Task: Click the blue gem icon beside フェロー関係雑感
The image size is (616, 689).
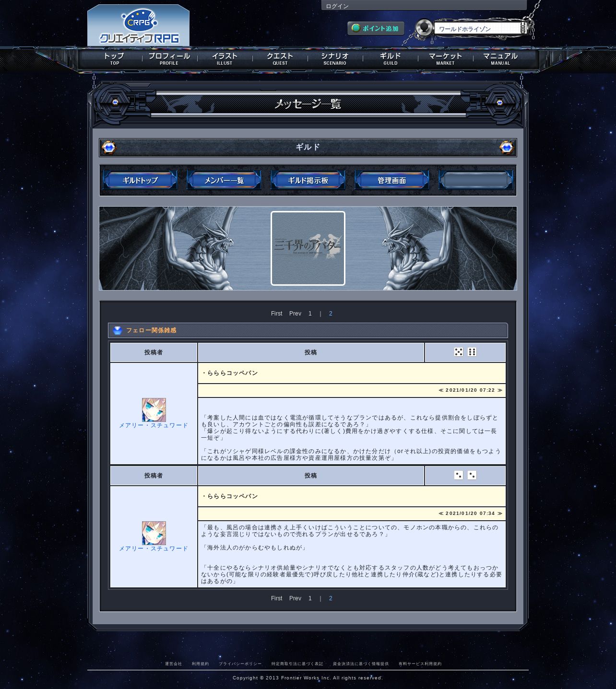Action: click(x=118, y=330)
